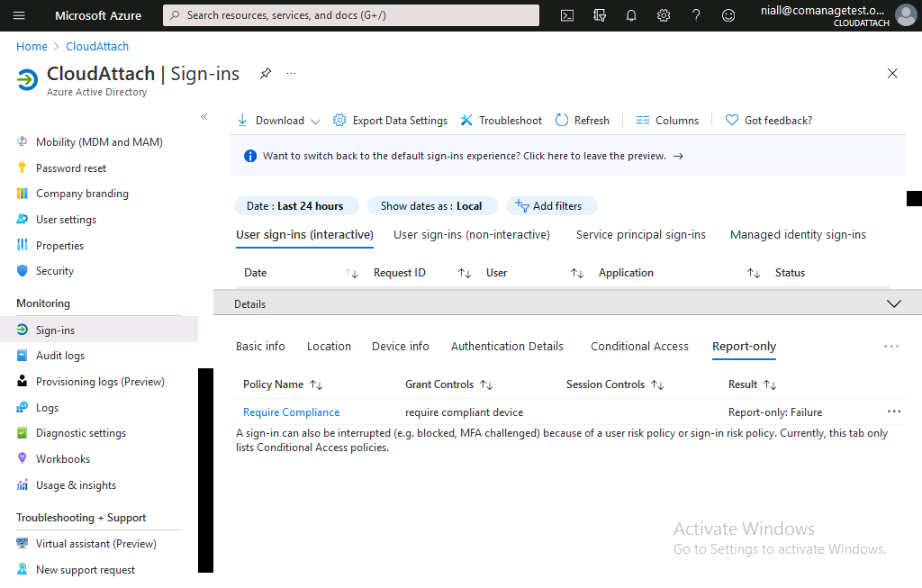
Task: Open the Directories and subscriptions filter icon
Action: (x=599, y=15)
